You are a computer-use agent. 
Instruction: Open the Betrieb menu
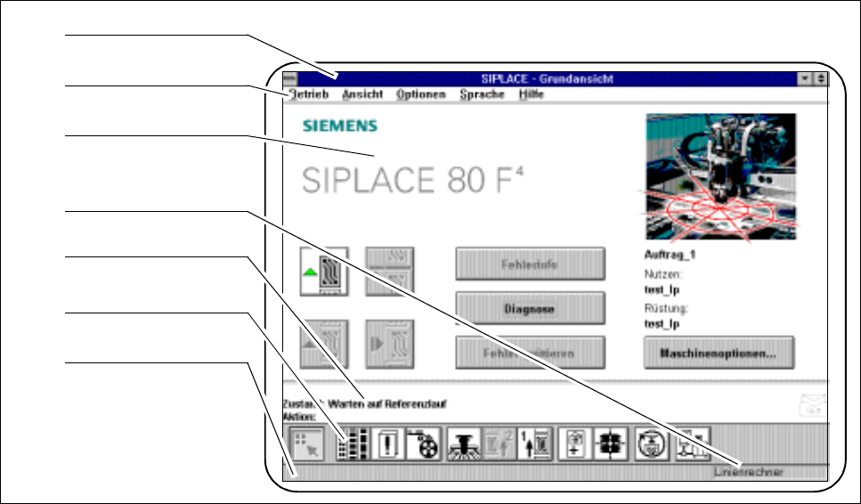click(x=309, y=94)
